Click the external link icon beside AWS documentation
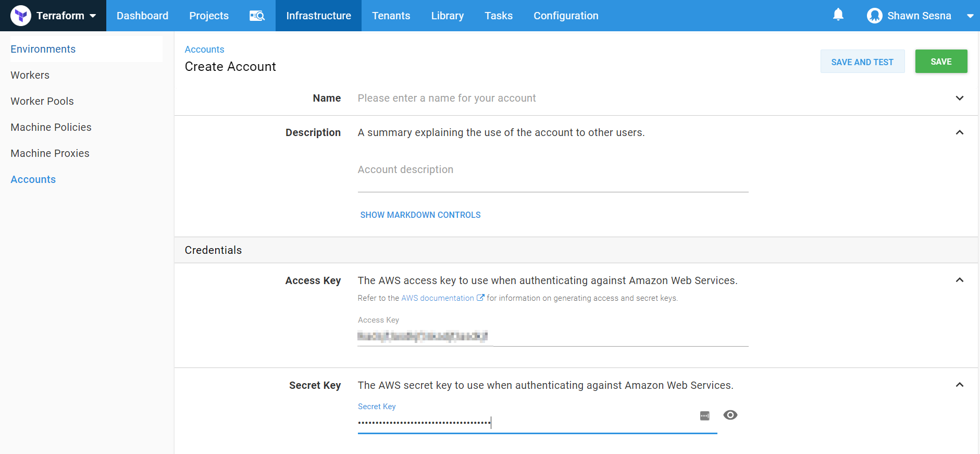Screen dimensions: 980x454 480,298
